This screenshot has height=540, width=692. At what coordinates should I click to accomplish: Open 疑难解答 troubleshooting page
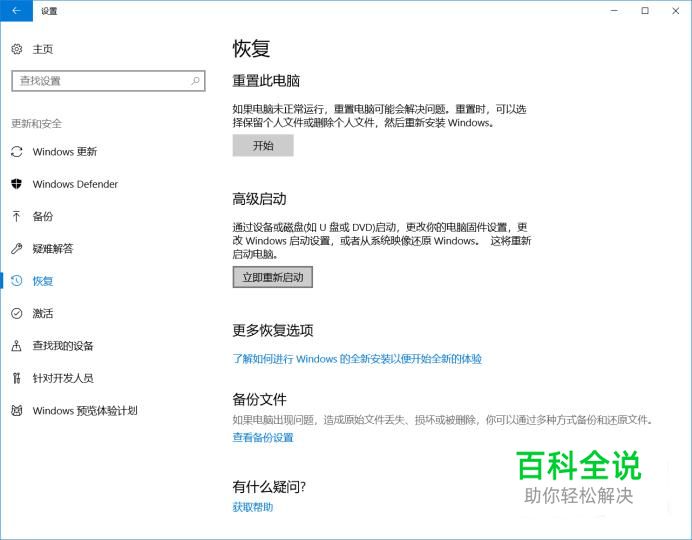pos(53,249)
